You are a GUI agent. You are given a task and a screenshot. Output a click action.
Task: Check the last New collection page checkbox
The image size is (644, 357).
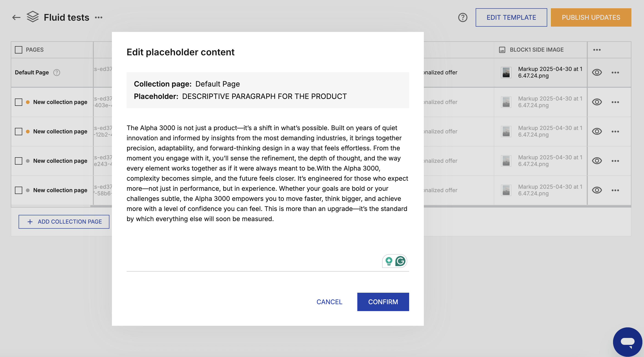coord(19,190)
